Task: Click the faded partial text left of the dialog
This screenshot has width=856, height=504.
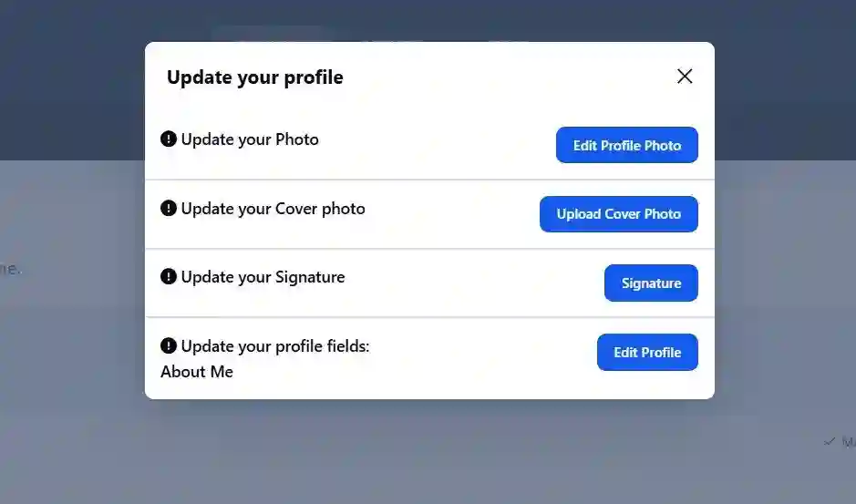Action: 10,269
